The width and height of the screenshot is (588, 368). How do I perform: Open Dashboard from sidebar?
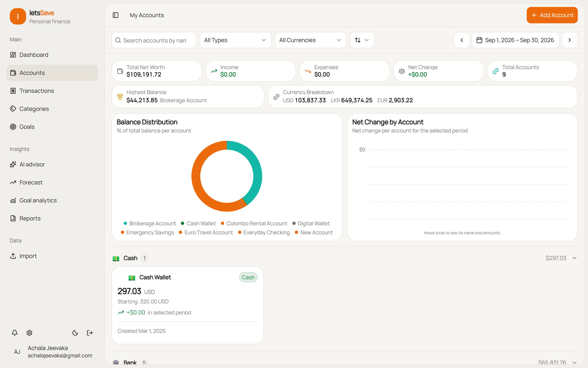tap(52, 55)
